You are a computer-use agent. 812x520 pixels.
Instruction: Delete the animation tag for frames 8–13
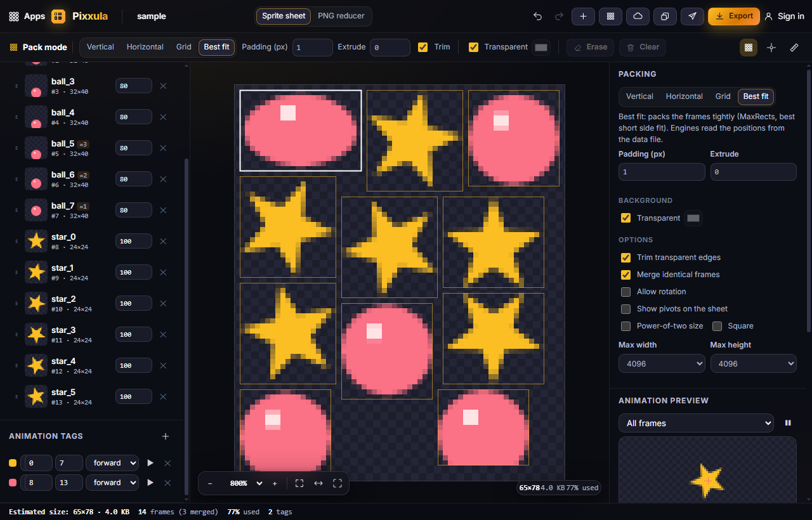(167, 483)
